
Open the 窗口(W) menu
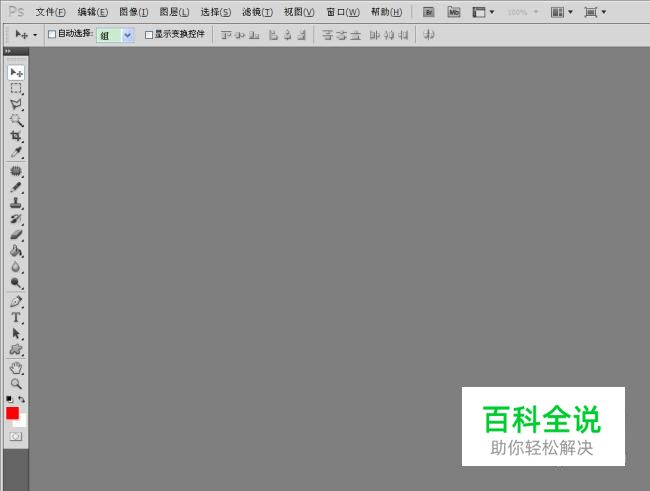[343, 12]
